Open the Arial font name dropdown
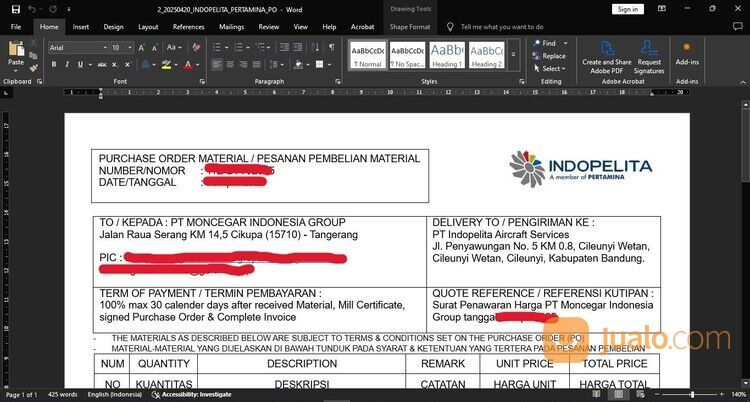This screenshot has width=750, height=402. [x=76, y=47]
